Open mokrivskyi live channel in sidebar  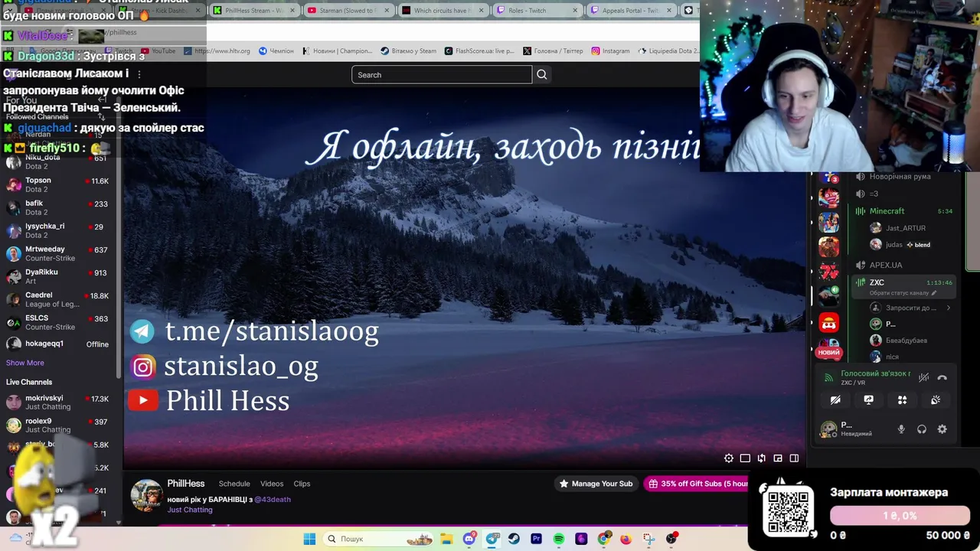(58, 403)
